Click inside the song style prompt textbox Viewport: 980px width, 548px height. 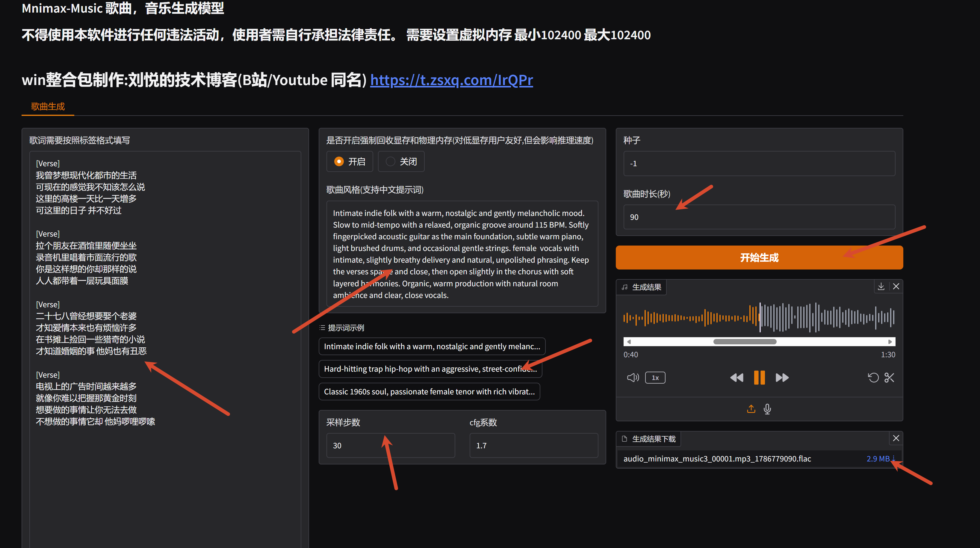point(462,254)
